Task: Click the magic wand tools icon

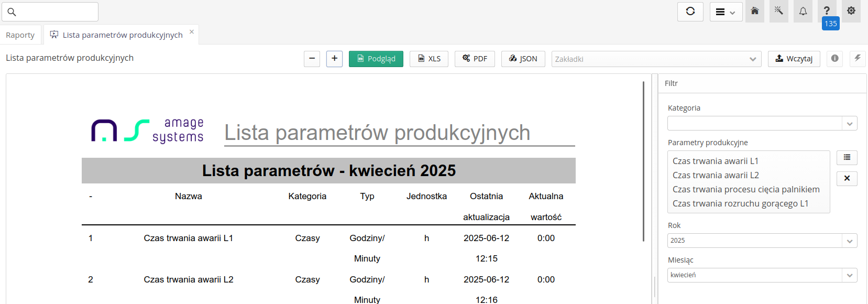Action: [x=778, y=11]
